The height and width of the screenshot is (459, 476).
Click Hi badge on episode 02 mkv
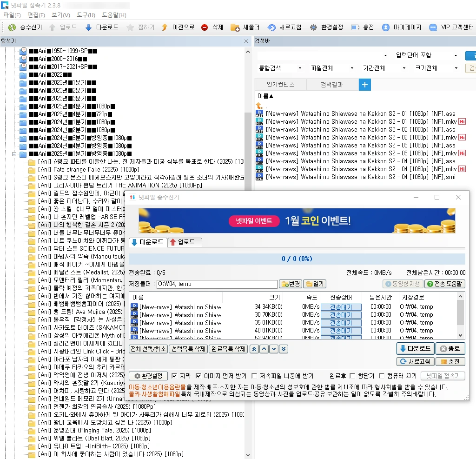coord(462,137)
